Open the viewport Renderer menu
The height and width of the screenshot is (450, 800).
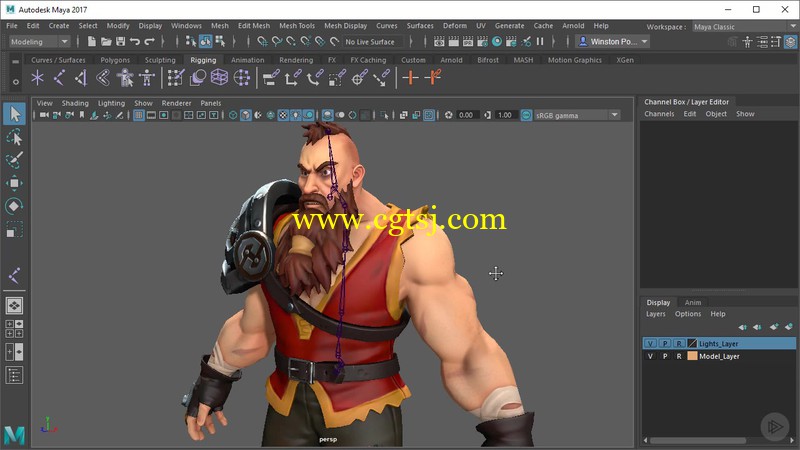(176, 103)
